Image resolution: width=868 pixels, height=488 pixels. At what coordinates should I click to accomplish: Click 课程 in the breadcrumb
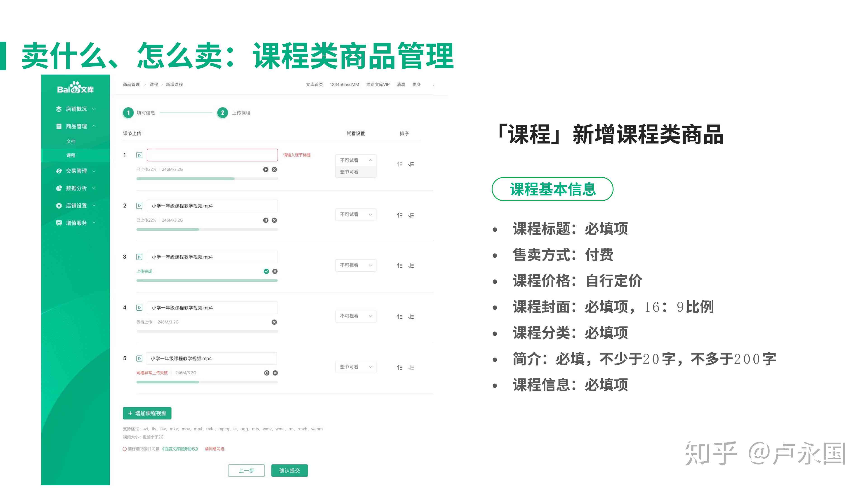pyautogui.click(x=154, y=84)
